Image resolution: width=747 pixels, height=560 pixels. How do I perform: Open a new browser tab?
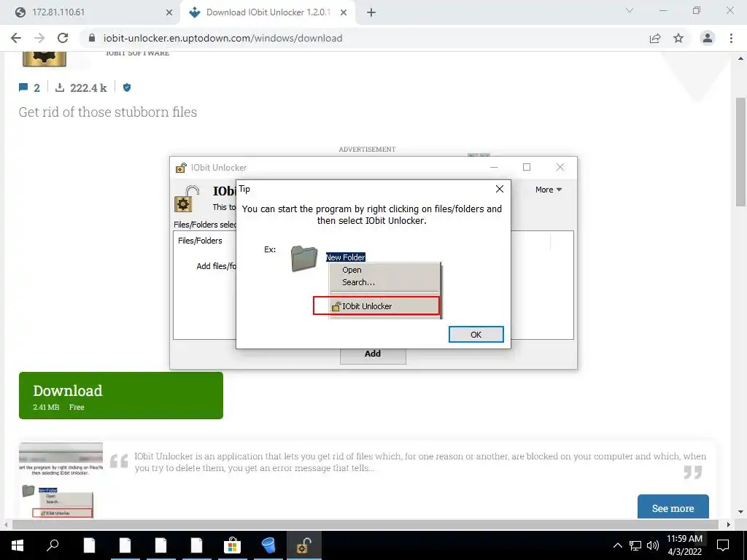371,12
